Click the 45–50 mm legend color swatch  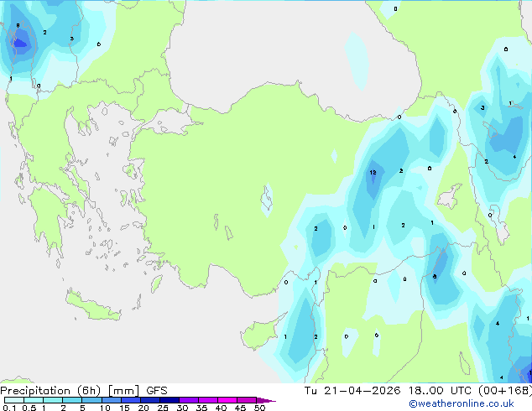click(247, 400)
